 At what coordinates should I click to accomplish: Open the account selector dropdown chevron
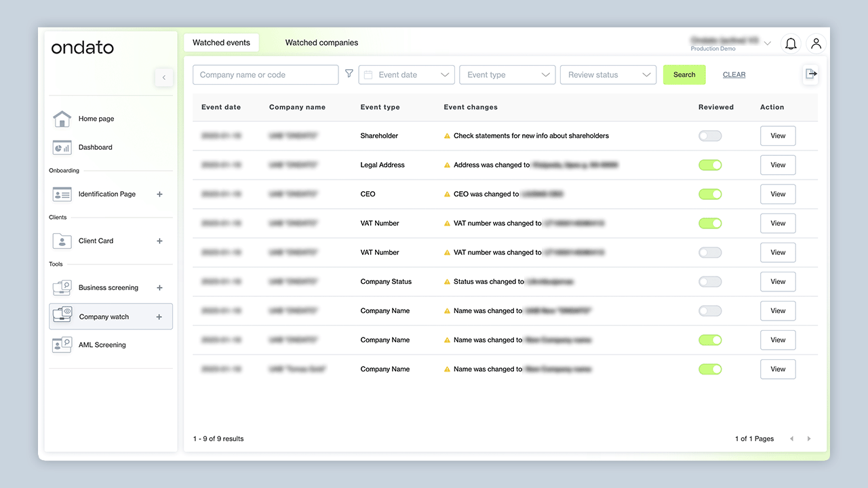point(768,43)
